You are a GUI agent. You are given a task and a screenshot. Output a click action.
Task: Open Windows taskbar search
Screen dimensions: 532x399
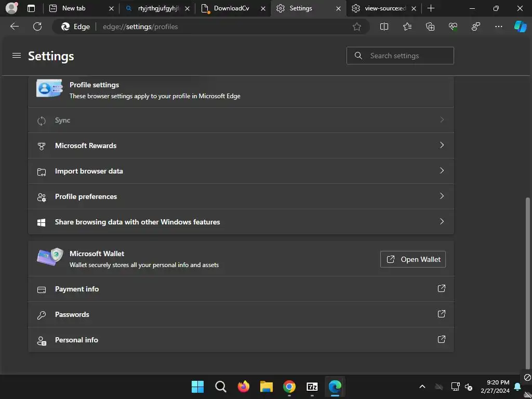[220, 387]
